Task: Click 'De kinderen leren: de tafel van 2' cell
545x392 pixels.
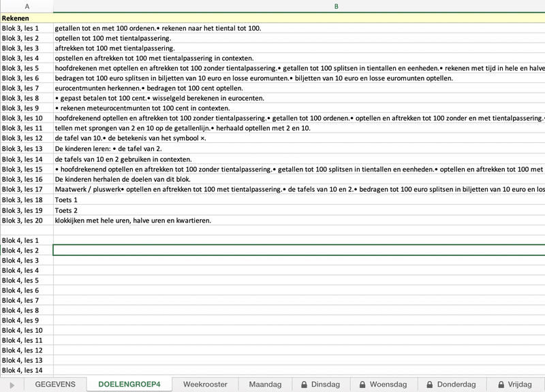Action: point(299,148)
